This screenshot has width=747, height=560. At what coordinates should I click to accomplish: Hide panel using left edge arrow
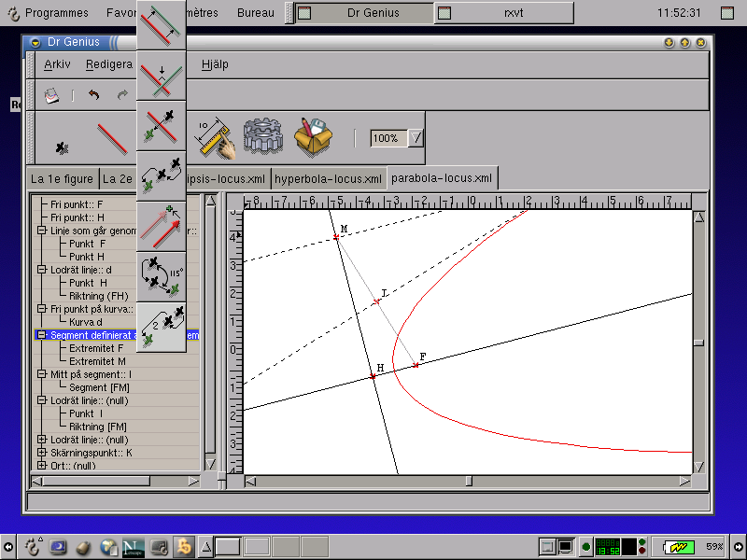(x=8, y=547)
